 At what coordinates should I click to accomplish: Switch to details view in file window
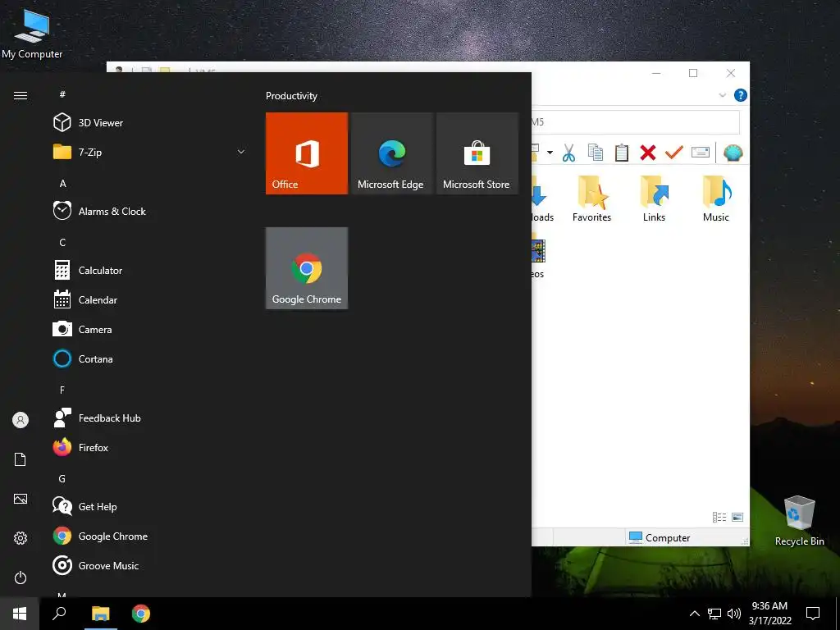[x=719, y=517]
